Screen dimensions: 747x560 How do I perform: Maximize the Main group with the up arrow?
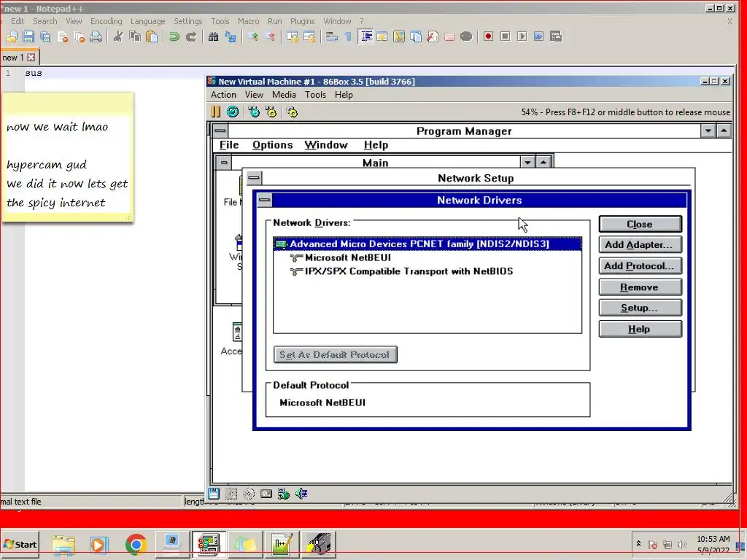tap(543, 163)
